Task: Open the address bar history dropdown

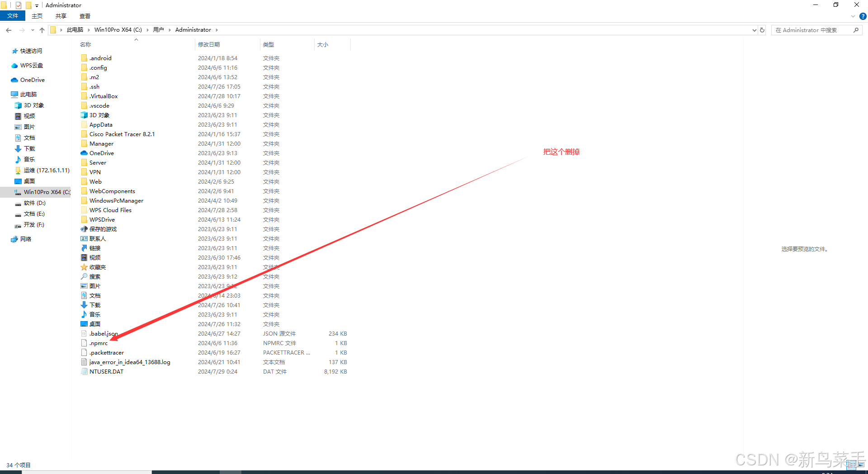Action: [754, 30]
